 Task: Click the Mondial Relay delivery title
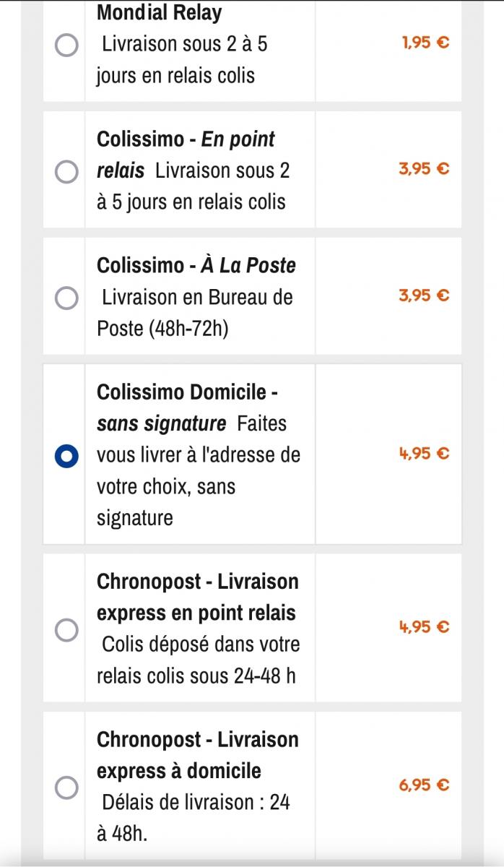(x=159, y=13)
